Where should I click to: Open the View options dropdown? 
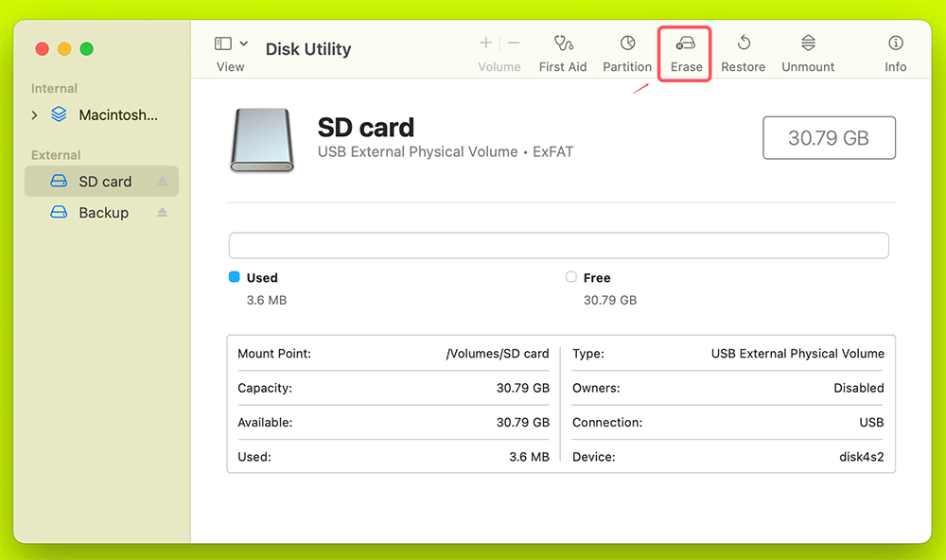pyautogui.click(x=244, y=42)
